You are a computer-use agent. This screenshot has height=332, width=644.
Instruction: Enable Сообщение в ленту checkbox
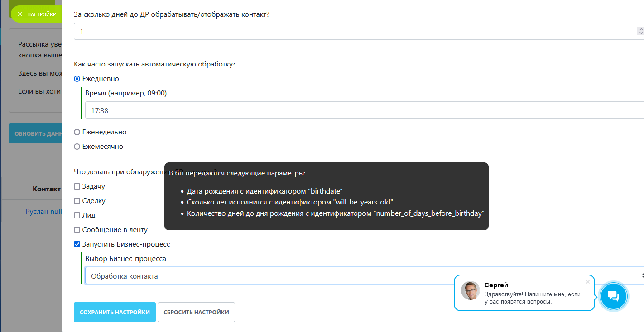pyautogui.click(x=77, y=230)
